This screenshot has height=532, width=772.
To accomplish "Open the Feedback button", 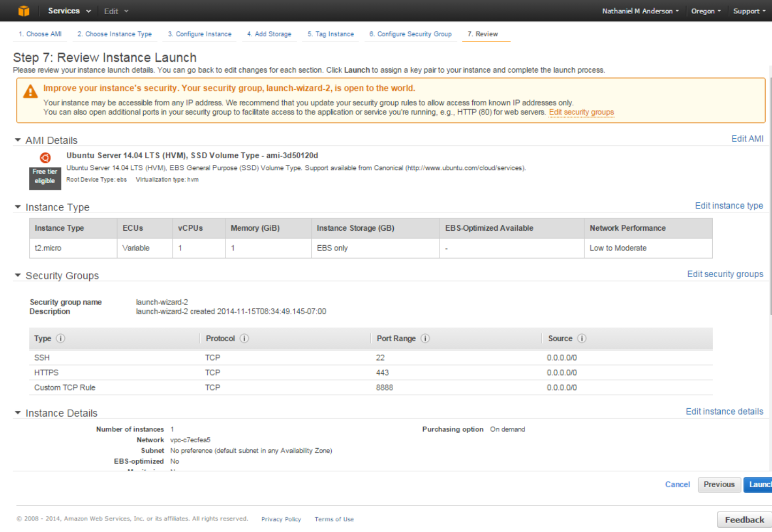I will tap(744, 520).
